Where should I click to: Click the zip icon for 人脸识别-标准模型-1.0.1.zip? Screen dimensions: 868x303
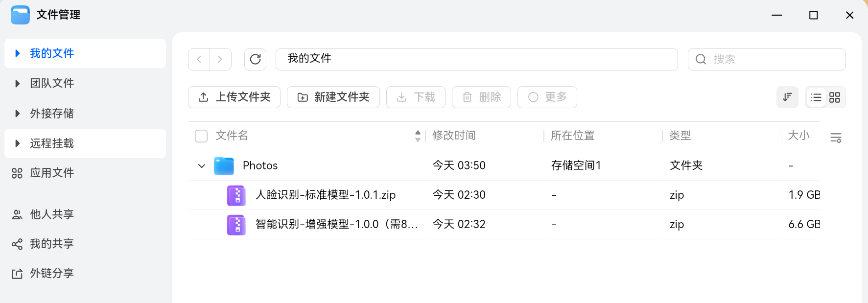pyautogui.click(x=236, y=195)
